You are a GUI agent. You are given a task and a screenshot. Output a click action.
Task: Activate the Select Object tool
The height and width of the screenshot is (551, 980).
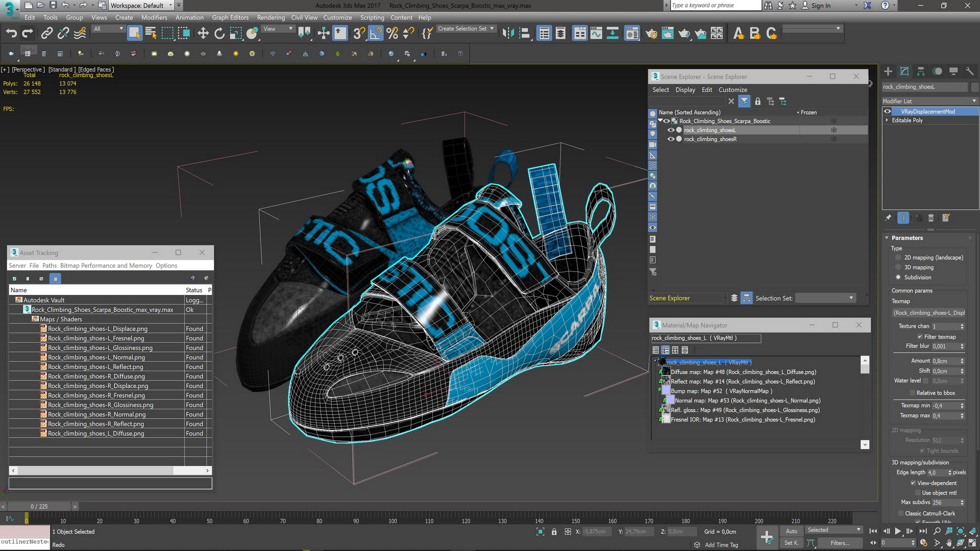(135, 34)
